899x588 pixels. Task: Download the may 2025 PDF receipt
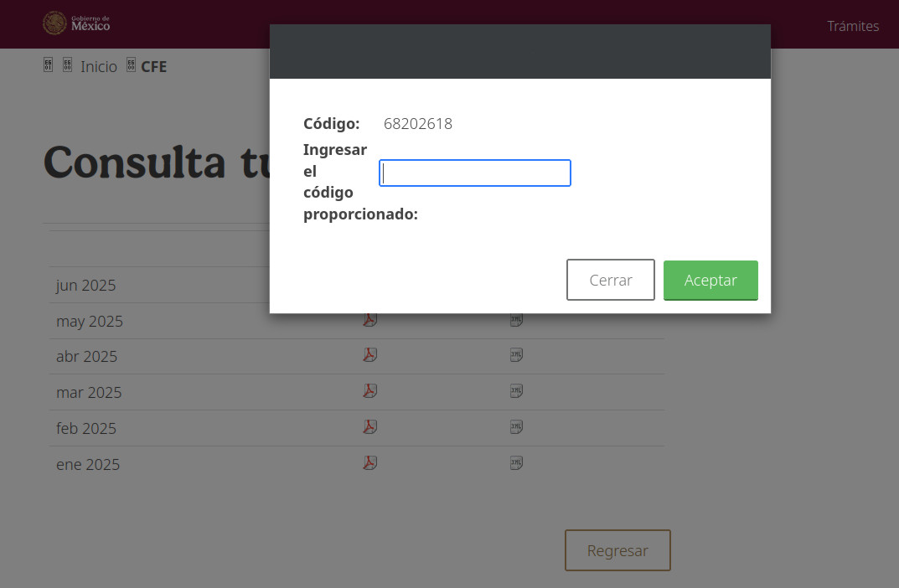(369, 319)
